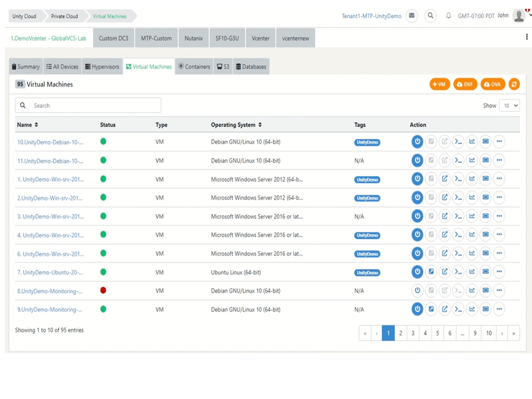The height and width of the screenshot is (399, 532).
Task: Open more actions ellipsis for 9.UnityDemo-Monitoring row
Action: tap(499, 309)
